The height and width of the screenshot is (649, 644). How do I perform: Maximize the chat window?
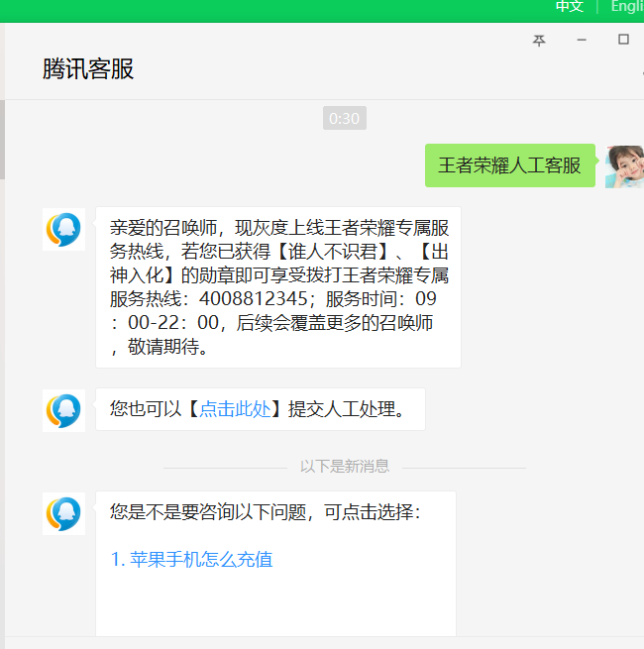point(623,41)
